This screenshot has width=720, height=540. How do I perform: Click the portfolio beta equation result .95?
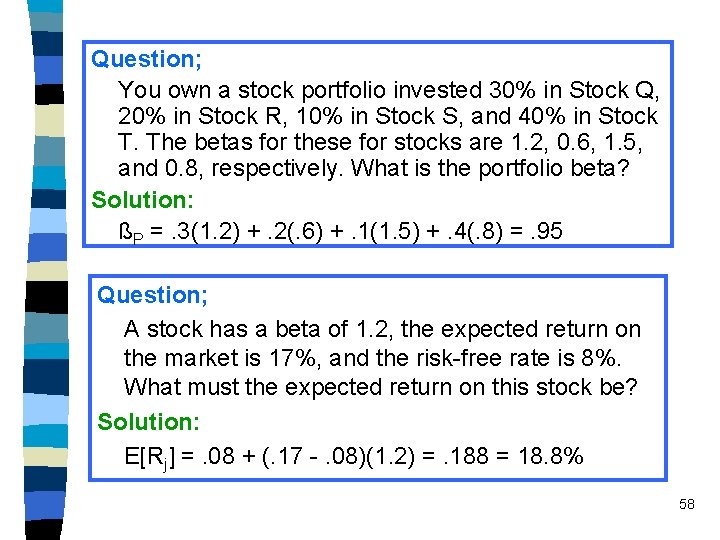coord(546,231)
